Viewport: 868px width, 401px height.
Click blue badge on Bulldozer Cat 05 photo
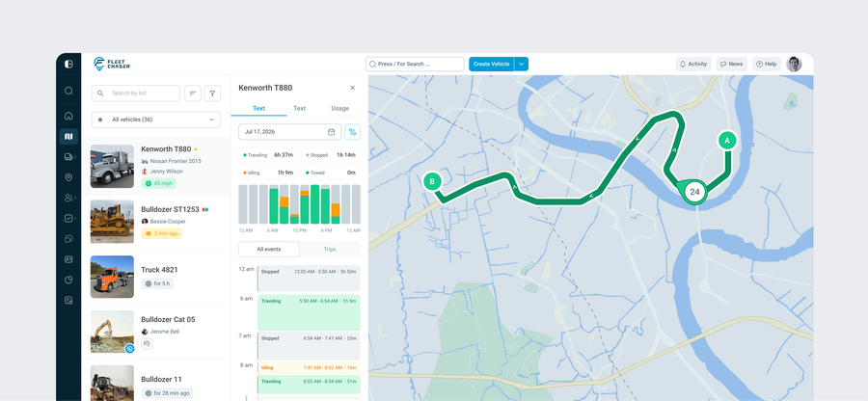pos(129,348)
